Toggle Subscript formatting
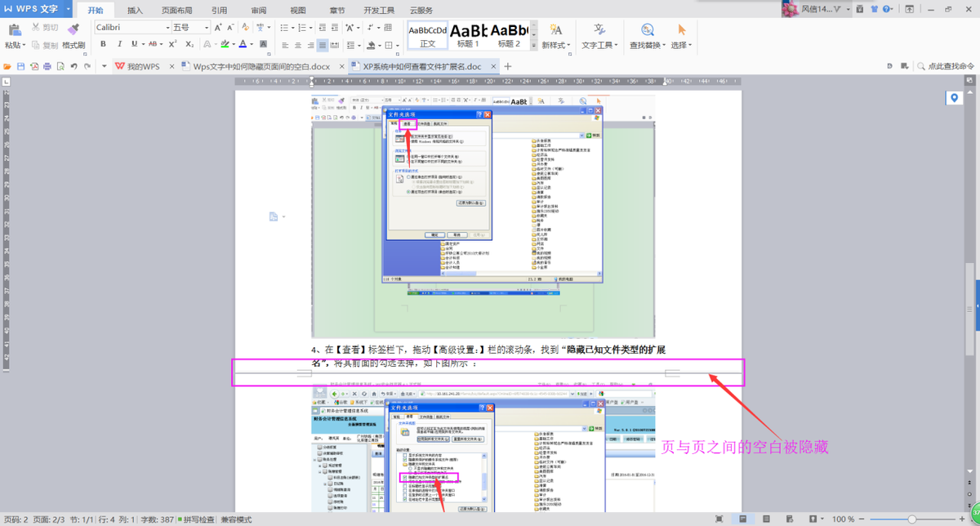This screenshot has height=526, width=980. coord(189,44)
